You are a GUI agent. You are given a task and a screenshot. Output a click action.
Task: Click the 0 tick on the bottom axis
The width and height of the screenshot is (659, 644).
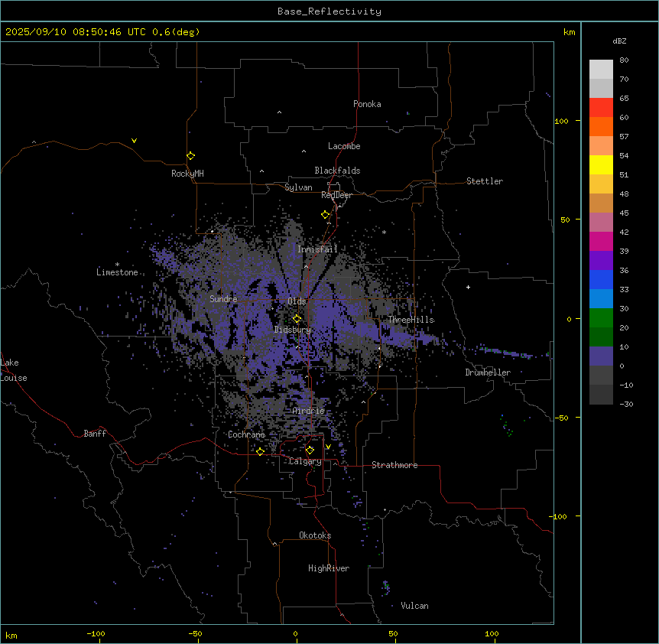click(x=295, y=634)
